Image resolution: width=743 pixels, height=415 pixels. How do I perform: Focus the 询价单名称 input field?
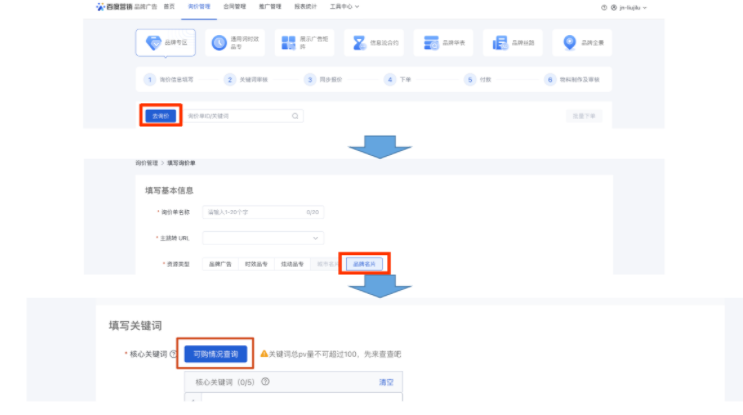[x=263, y=212]
